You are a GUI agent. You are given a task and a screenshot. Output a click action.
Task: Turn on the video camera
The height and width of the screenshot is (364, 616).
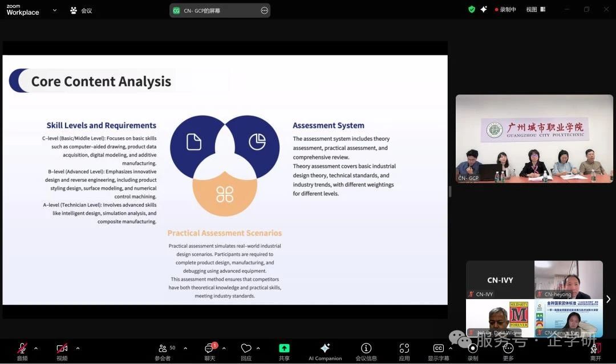[62, 349]
